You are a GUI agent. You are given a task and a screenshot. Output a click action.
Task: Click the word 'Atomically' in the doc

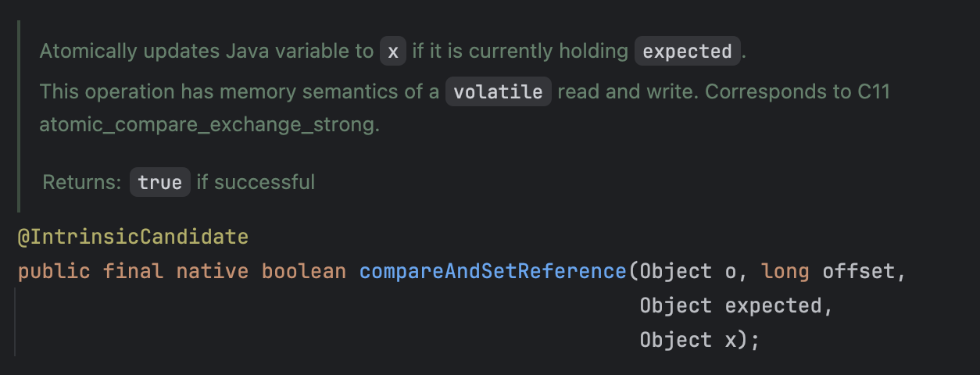click(88, 52)
